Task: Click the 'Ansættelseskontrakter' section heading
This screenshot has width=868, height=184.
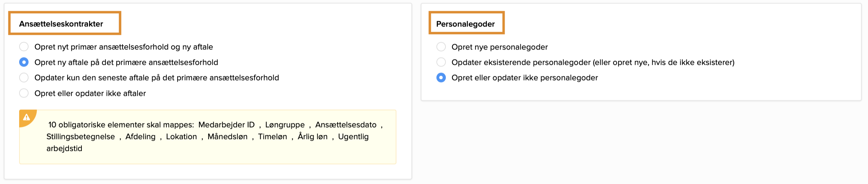Action: coord(61,24)
